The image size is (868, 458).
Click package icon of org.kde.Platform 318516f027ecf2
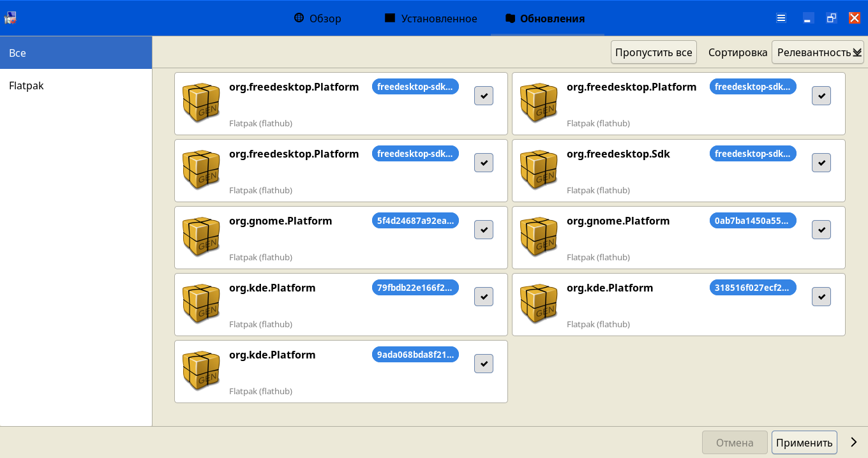point(539,303)
